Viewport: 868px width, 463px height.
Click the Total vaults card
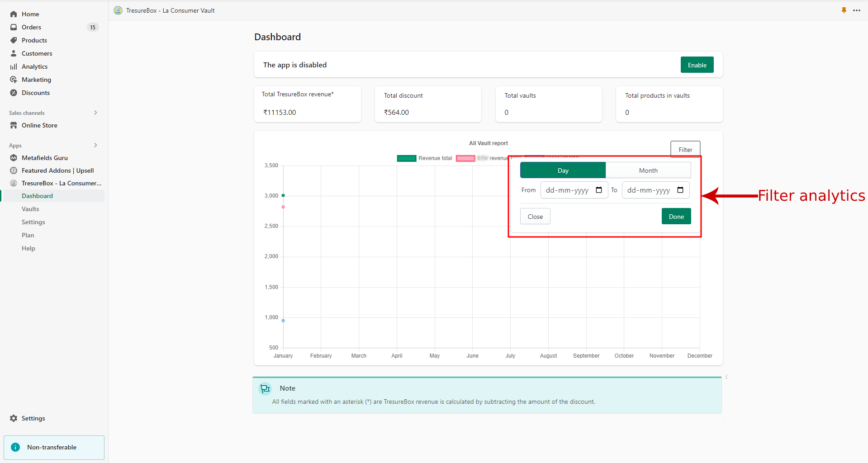(549, 104)
